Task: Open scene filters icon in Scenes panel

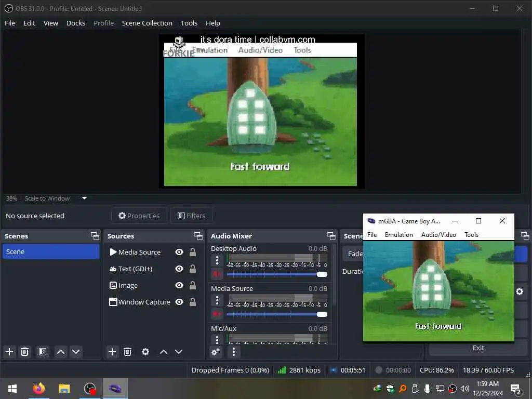Action: (43, 352)
